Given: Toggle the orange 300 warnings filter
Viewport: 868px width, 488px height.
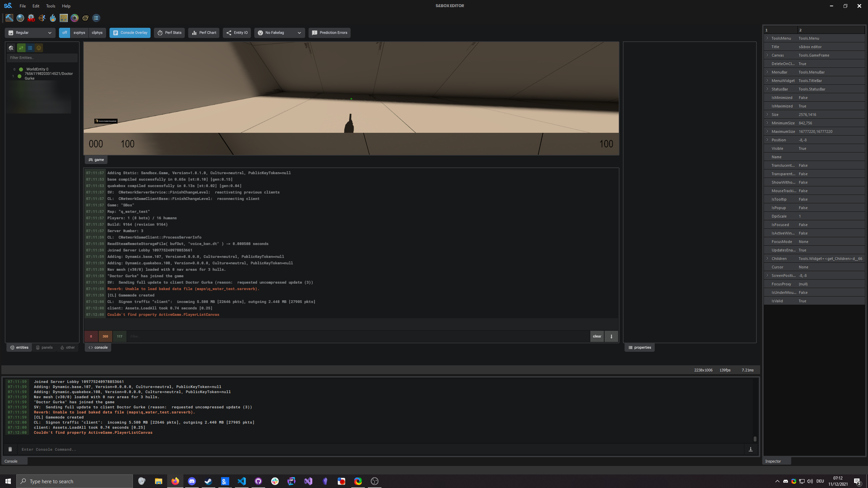Looking at the screenshot, I should click(x=105, y=337).
